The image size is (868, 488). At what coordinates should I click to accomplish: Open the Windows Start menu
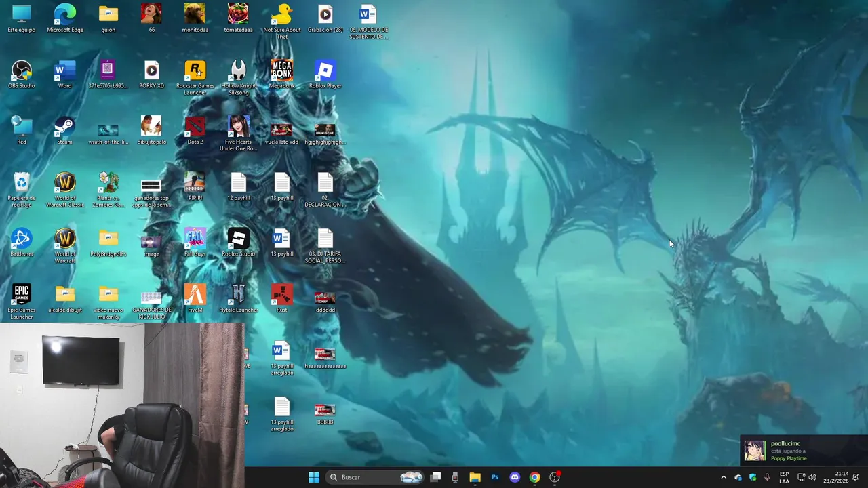pyautogui.click(x=314, y=477)
